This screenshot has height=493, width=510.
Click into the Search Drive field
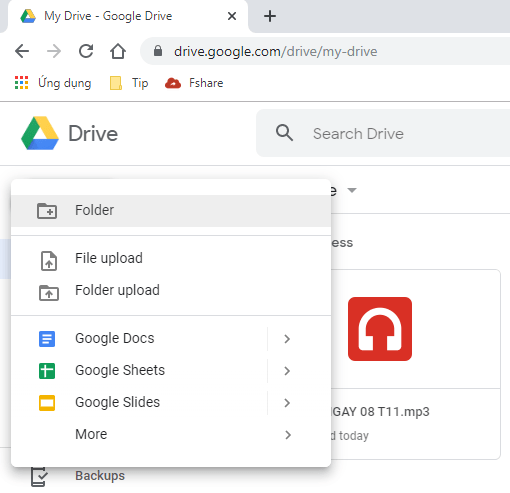click(383, 133)
